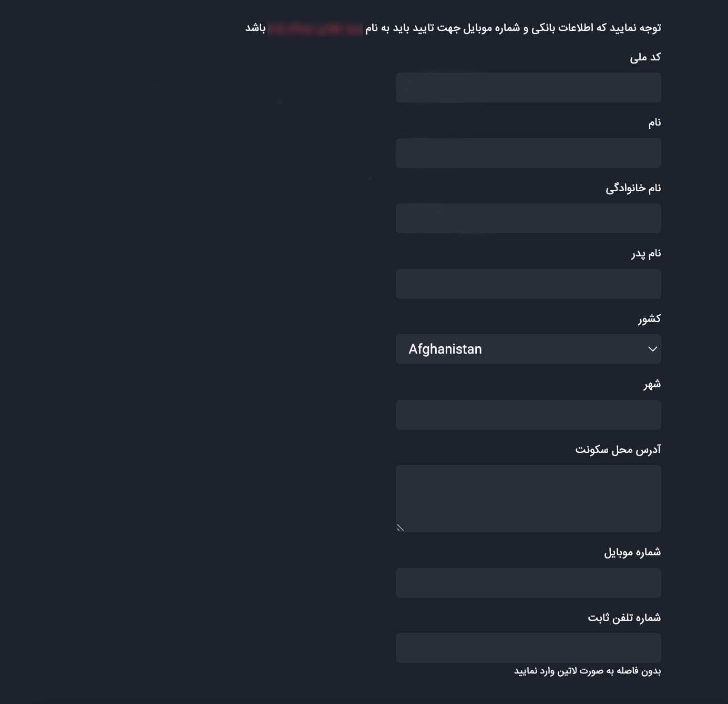Image resolution: width=728 pixels, height=704 pixels.
Task: Select the family name (نام خانوادگی) input field
Action: 528,219
